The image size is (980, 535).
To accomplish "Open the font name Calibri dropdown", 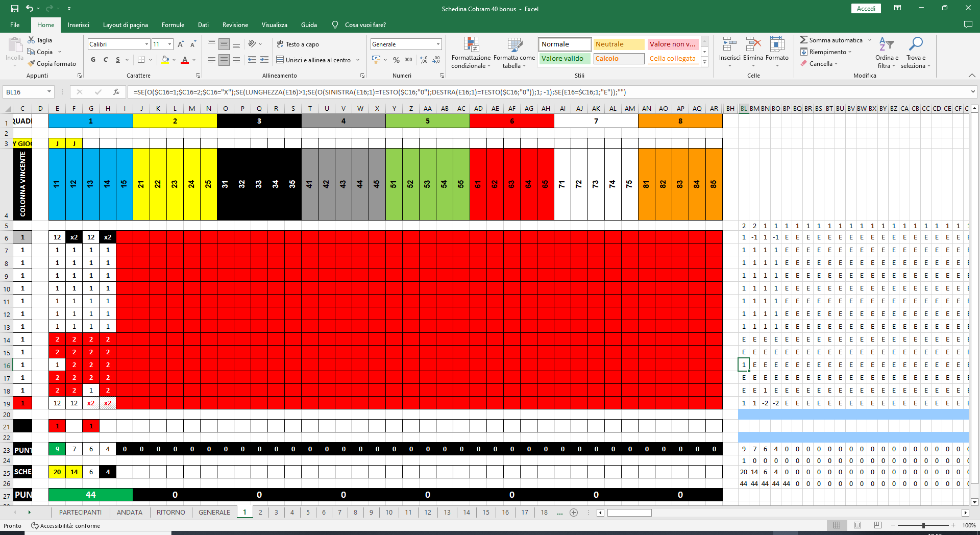I will [x=146, y=44].
